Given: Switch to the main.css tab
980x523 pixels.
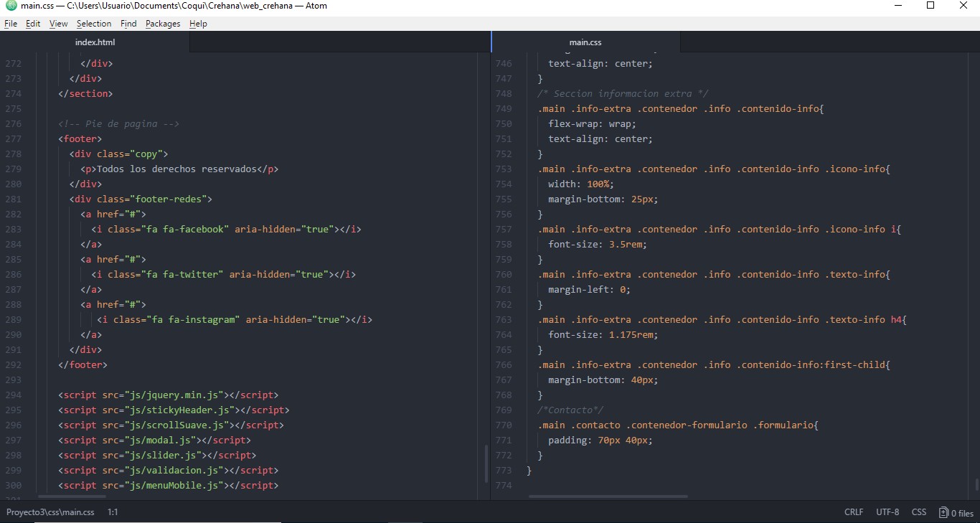Looking at the screenshot, I should coord(585,42).
